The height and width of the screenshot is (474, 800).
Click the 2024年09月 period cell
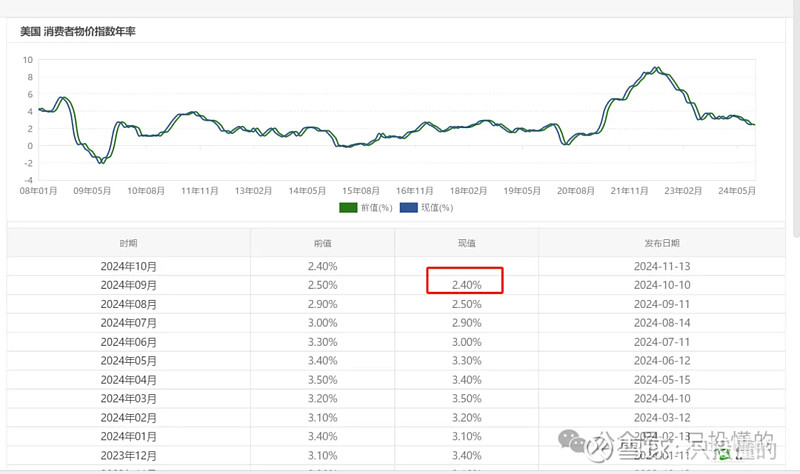coord(129,285)
